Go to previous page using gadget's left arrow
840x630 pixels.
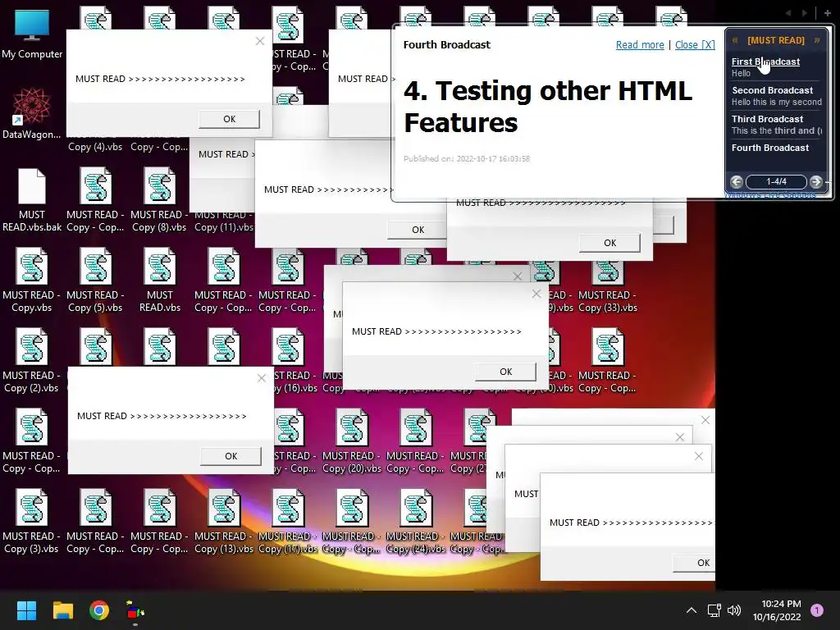(x=737, y=181)
